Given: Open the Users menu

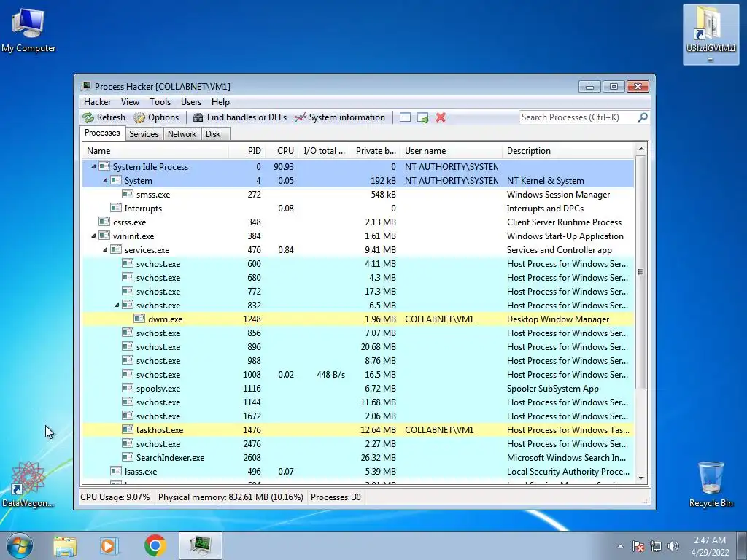Looking at the screenshot, I should (x=191, y=102).
